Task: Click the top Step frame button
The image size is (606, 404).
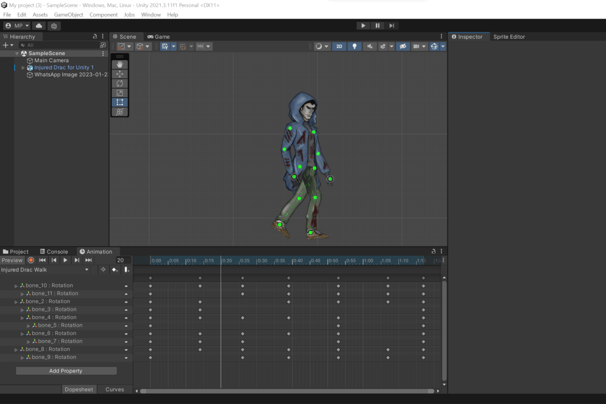Action: (x=392, y=26)
